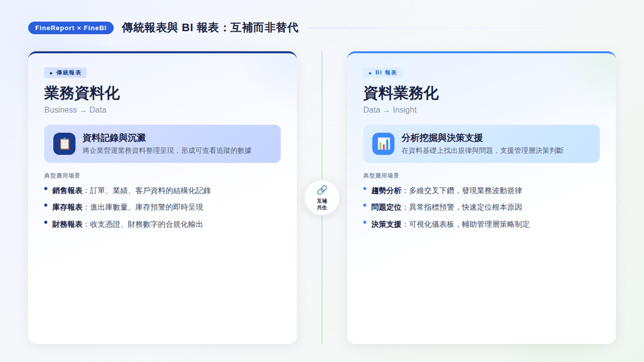
Task: Expand the 資料記錄與沉澱 highlighted panel
Action: coord(162,144)
